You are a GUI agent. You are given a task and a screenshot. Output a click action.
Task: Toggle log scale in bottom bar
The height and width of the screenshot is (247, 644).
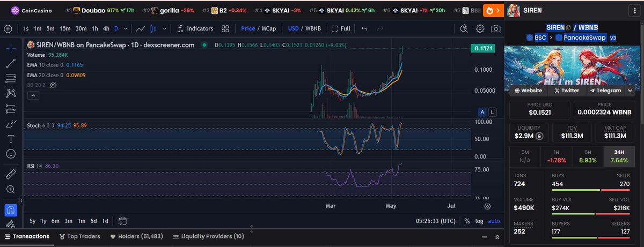pos(479,221)
